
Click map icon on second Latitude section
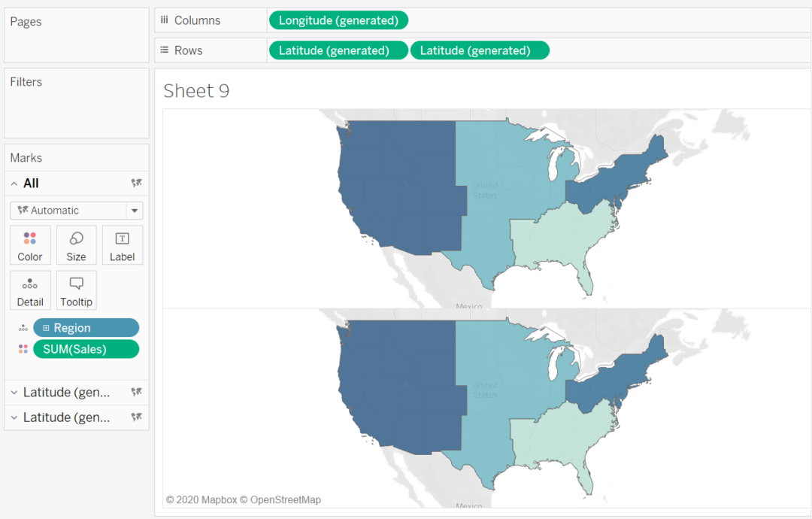pos(137,417)
